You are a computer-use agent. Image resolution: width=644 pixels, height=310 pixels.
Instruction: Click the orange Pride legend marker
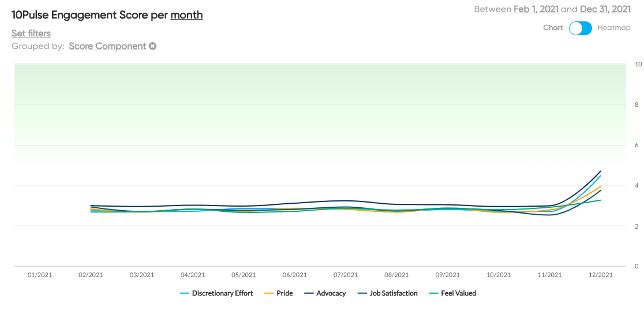267,293
